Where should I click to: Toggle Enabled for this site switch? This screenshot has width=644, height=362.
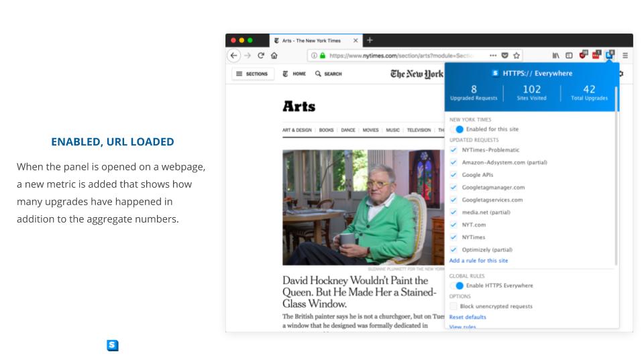(456, 129)
